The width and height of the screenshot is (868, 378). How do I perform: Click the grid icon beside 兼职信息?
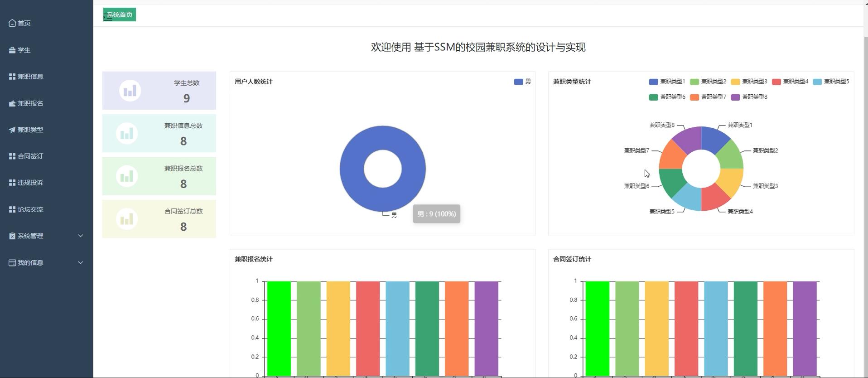click(12, 77)
